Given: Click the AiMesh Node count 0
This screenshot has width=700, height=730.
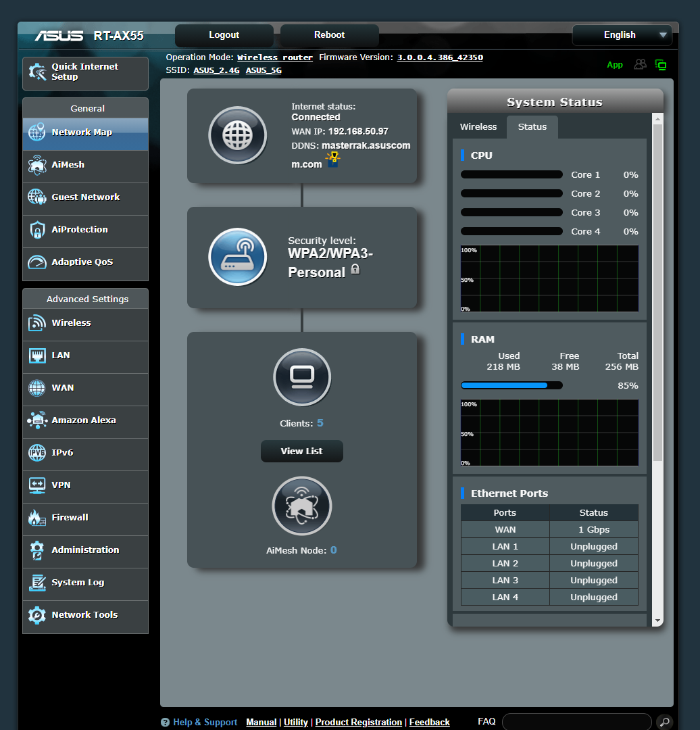Looking at the screenshot, I should point(334,550).
